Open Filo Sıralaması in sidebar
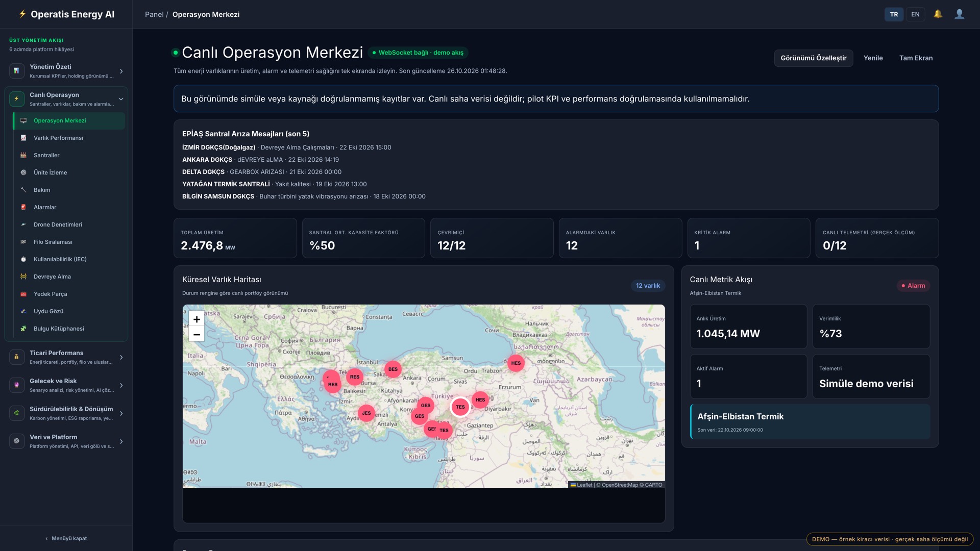This screenshot has height=551, width=980. [69, 242]
